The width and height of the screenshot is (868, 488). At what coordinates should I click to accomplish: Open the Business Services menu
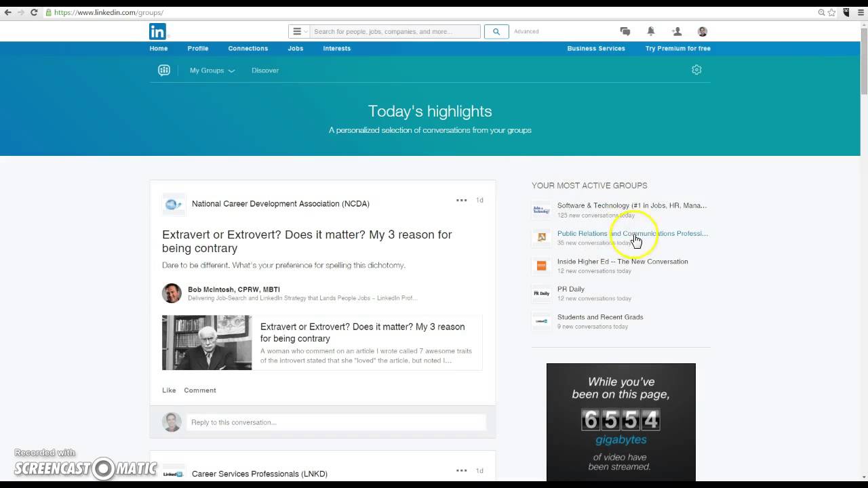596,49
